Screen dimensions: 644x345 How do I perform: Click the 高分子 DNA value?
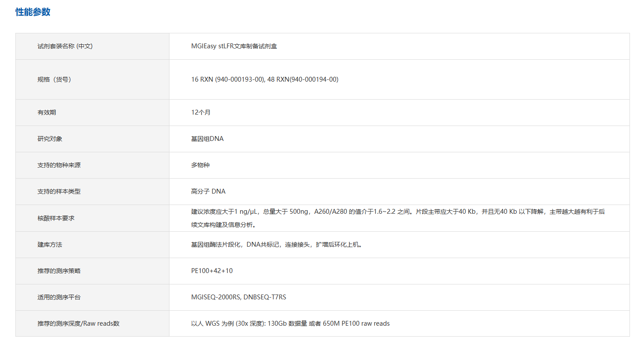coord(208,191)
